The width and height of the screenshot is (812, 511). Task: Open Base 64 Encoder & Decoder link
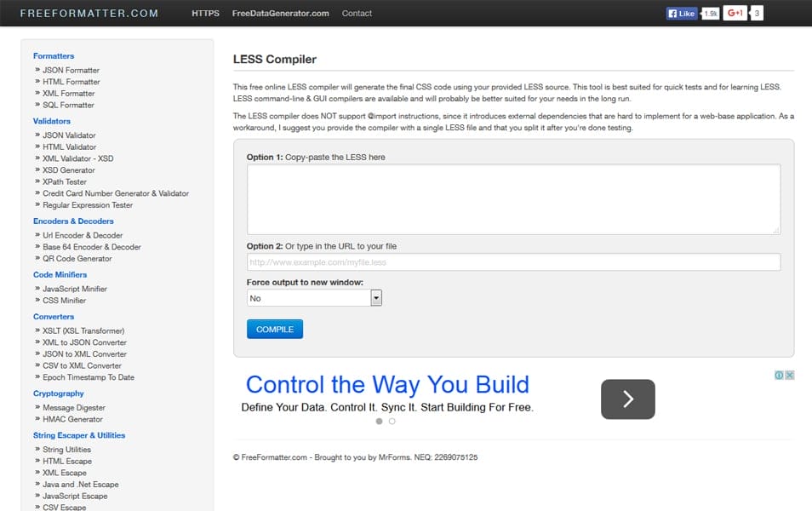click(x=92, y=247)
